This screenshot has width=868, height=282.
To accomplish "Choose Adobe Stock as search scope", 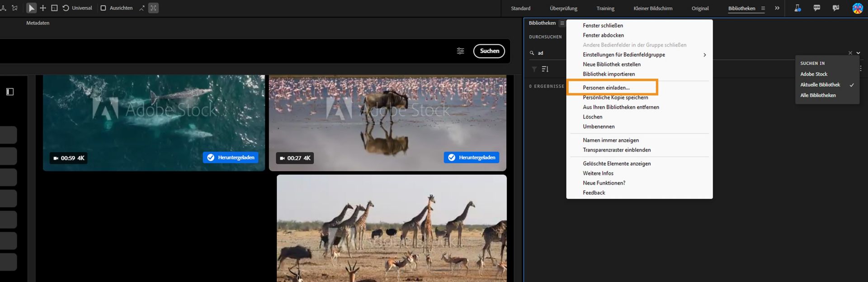I will (814, 74).
